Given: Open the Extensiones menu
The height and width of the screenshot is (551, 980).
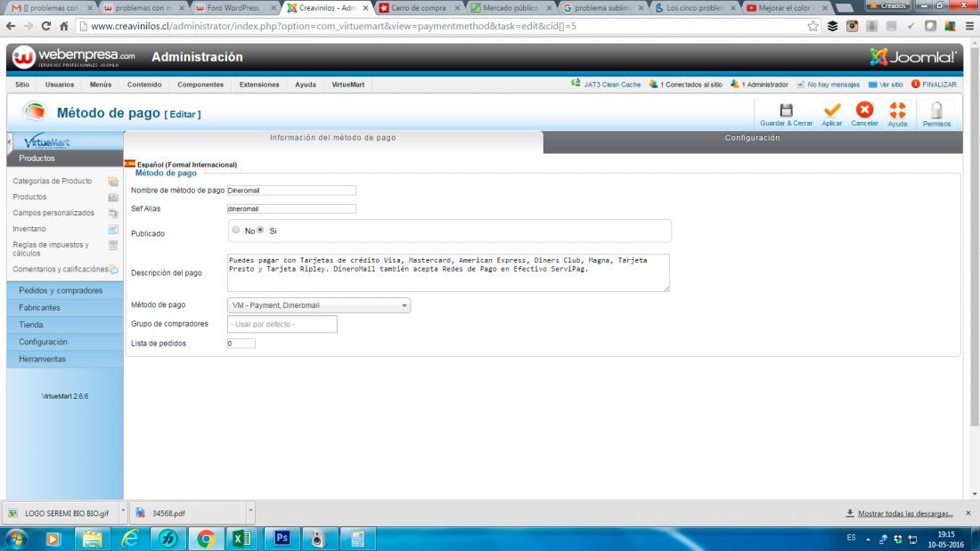Looking at the screenshot, I should click(x=258, y=85).
